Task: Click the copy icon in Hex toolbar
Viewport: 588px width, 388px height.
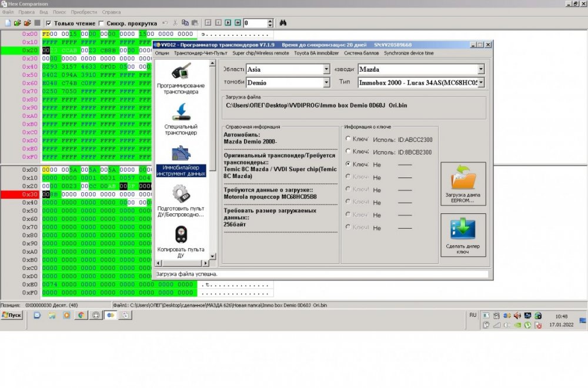Action: coord(185,23)
